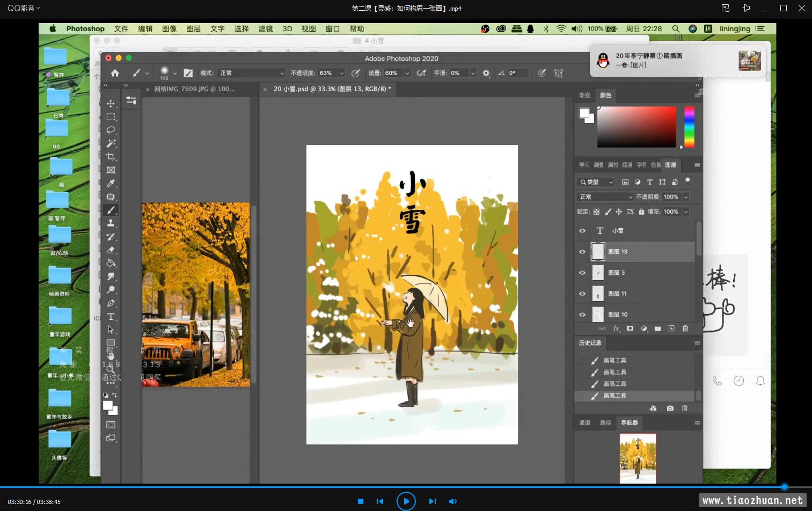812x511 pixels.
Task: Open the 滤镜 menu
Action: pyautogui.click(x=265, y=28)
